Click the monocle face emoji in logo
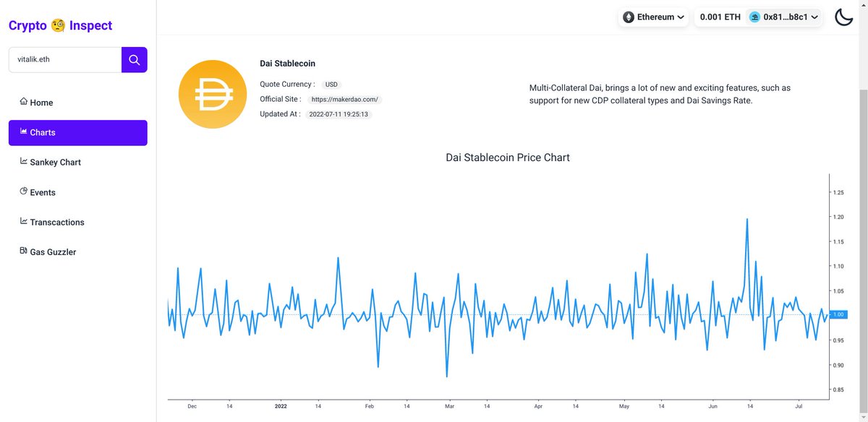 click(59, 25)
